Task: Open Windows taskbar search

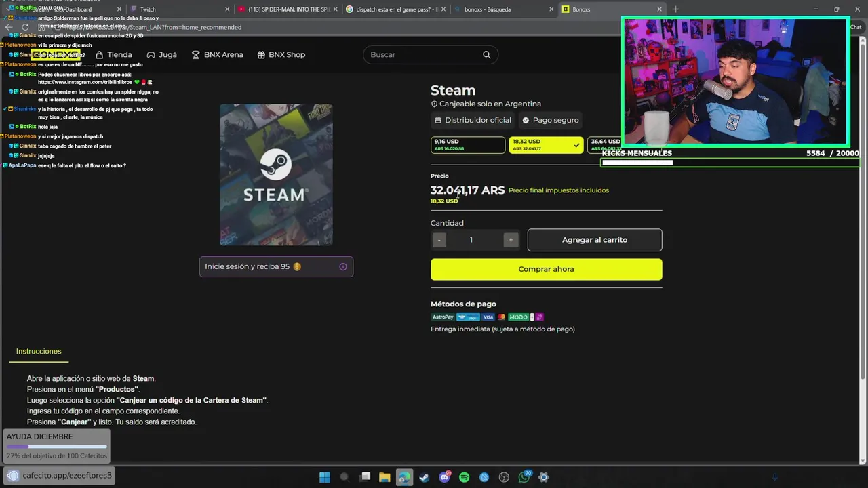Action: pos(344,477)
